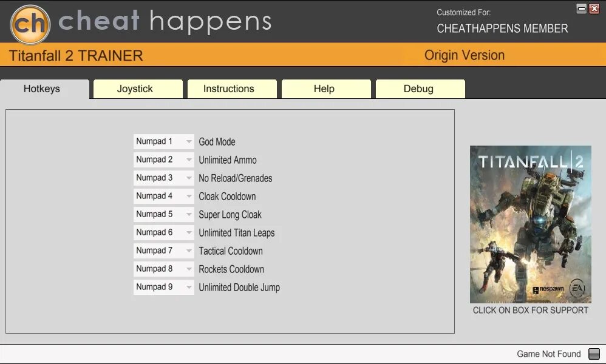Open the Numpad 8 hotkey dropdown

tap(163, 269)
